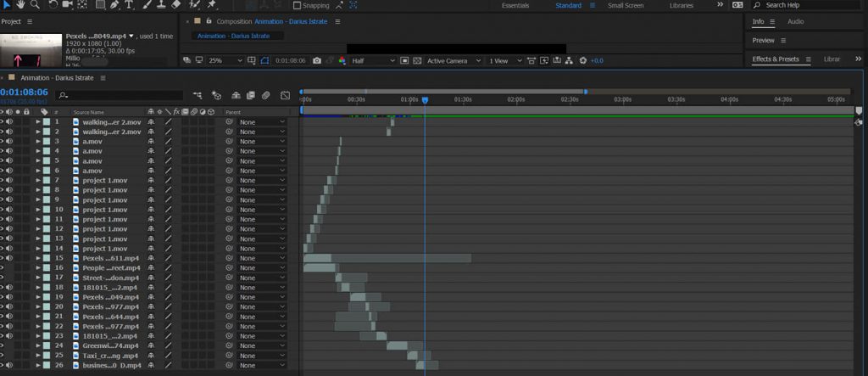This screenshot has width=868, height=376.
Task: Open the Half resolution dropdown
Action: point(373,61)
